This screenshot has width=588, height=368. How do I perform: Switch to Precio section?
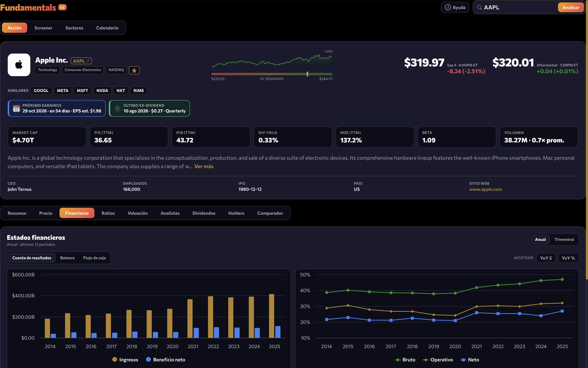pos(46,213)
